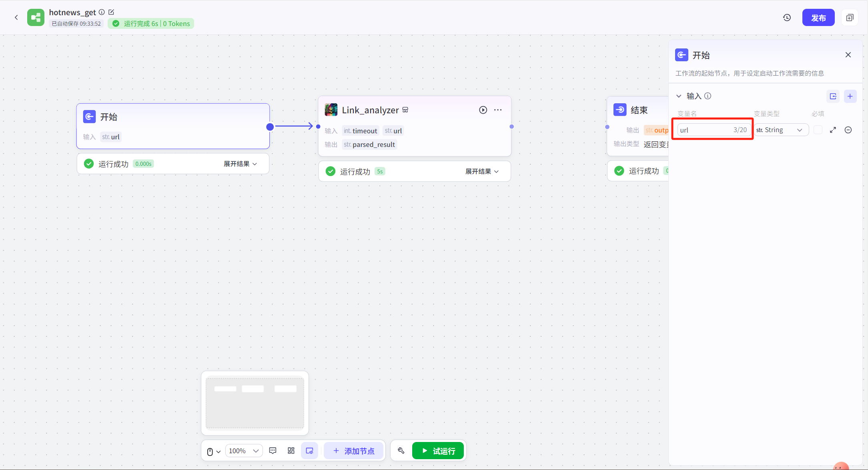Open Link_analyzer more options menu
The width and height of the screenshot is (868, 470).
coord(498,110)
